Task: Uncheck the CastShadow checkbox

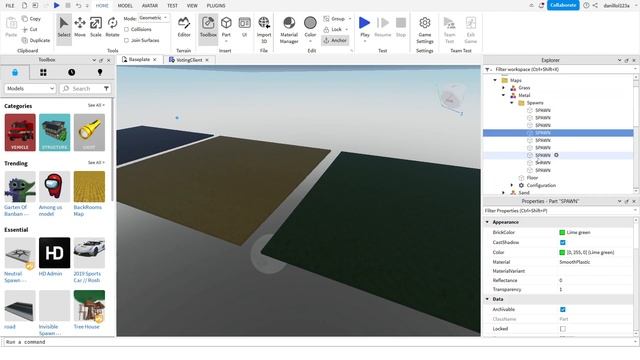Action: (x=562, y=242)
